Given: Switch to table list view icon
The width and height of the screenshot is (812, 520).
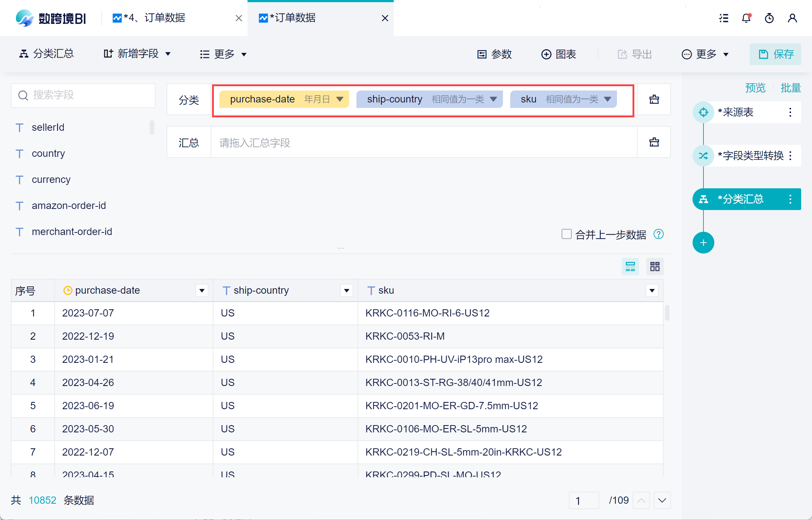Looking at the screenshot, I should [630, 267].
